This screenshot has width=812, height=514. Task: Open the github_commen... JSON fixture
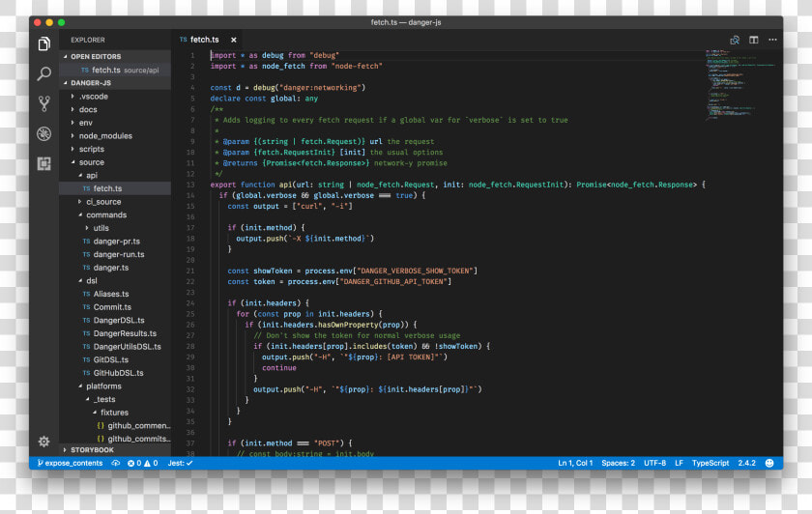click(115, 425)
